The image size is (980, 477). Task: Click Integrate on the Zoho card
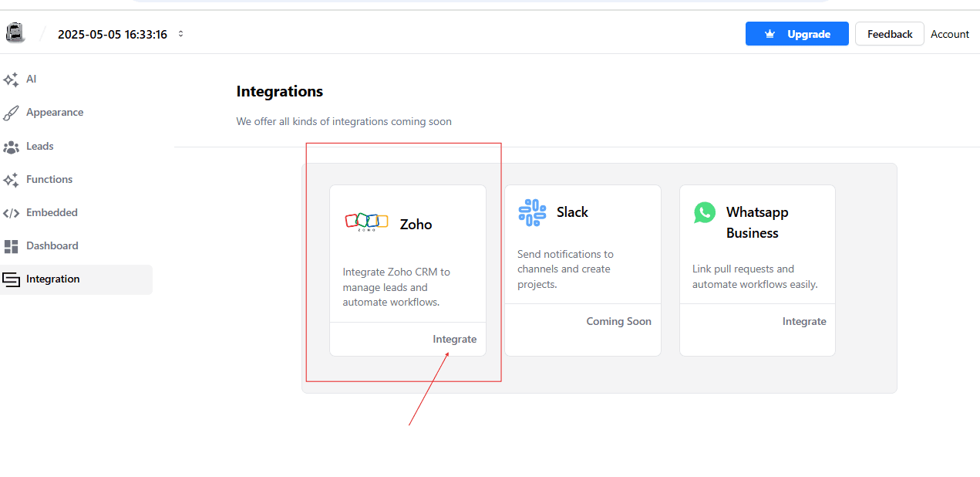coord(454,339)
